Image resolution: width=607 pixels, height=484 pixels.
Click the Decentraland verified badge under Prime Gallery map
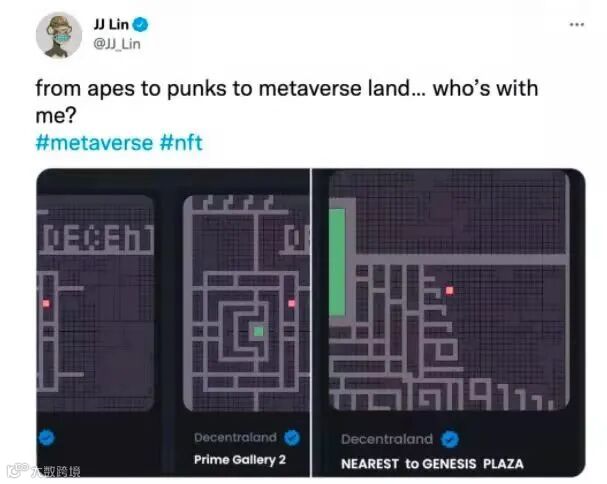coord(292,438)
